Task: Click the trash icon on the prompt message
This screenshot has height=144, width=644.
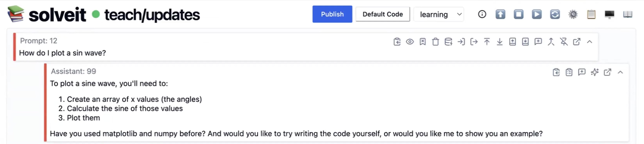Action: point(435,42)
